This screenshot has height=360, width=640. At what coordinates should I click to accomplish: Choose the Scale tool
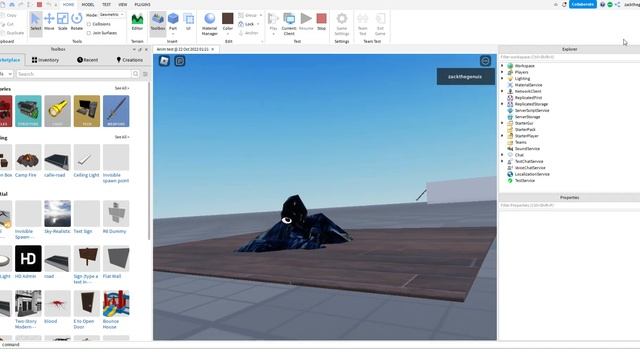[x=62, y=22]
